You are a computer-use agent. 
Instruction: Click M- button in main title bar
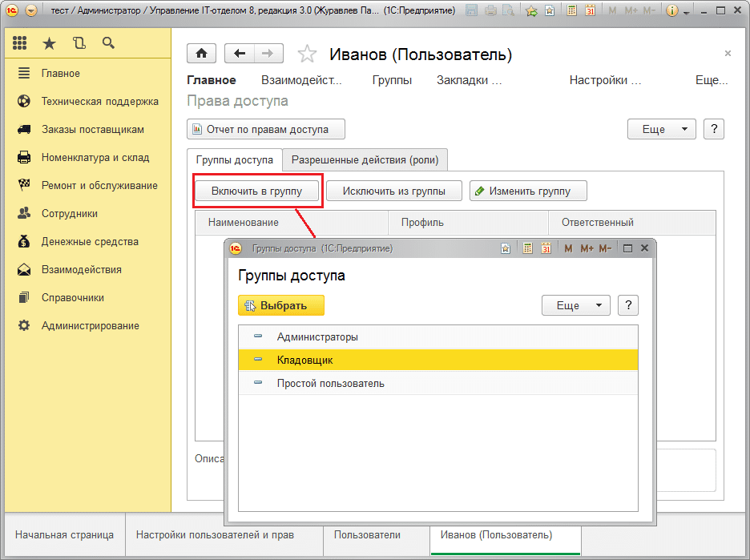click(649, 10)
